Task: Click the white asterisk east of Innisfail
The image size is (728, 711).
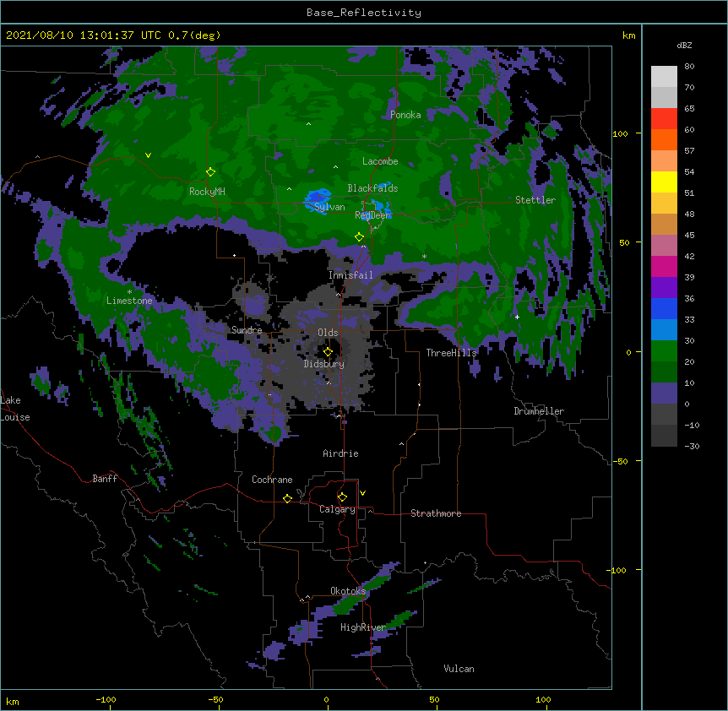Action: click(424, 256)
